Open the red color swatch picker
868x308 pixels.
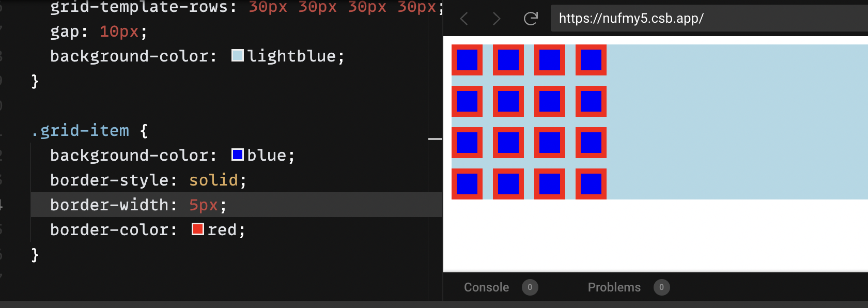pyautogui.click(x=198, y=229)
